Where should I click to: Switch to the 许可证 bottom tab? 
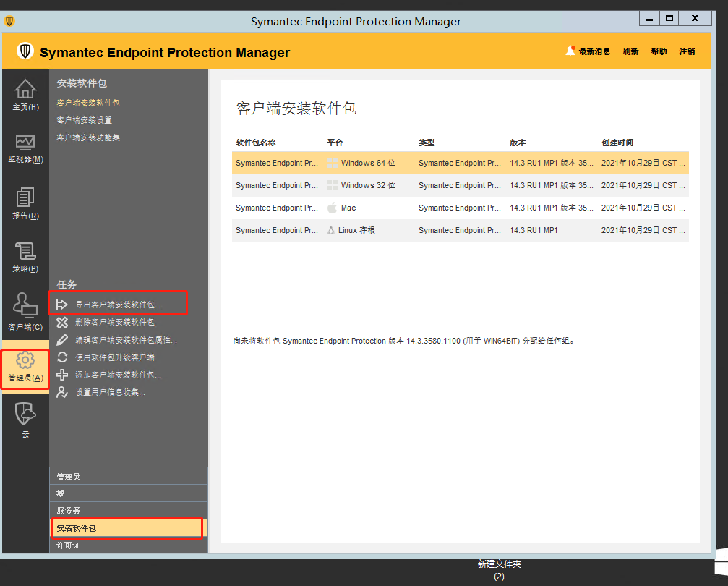click(129, 545)
